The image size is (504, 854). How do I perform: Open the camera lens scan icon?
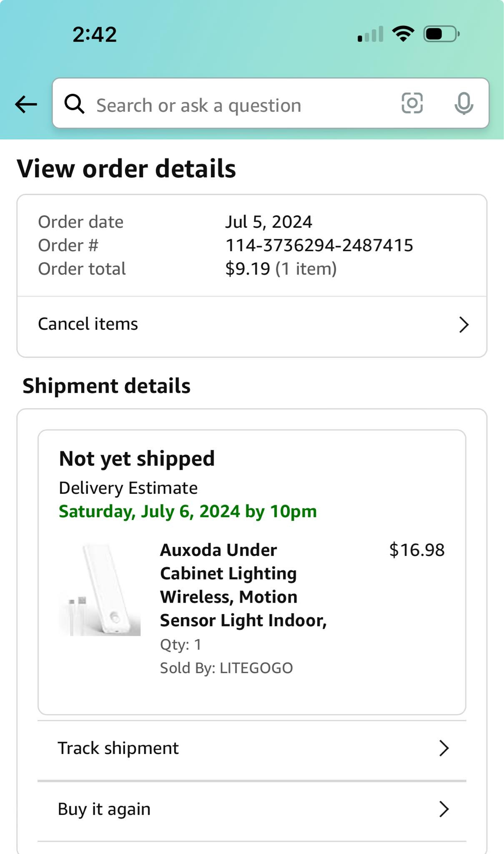pyautogui.click(x=412, y=103)
